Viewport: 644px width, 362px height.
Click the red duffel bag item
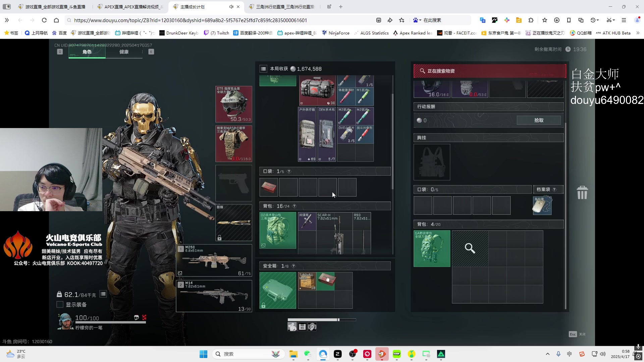click(x=317, y=90)
